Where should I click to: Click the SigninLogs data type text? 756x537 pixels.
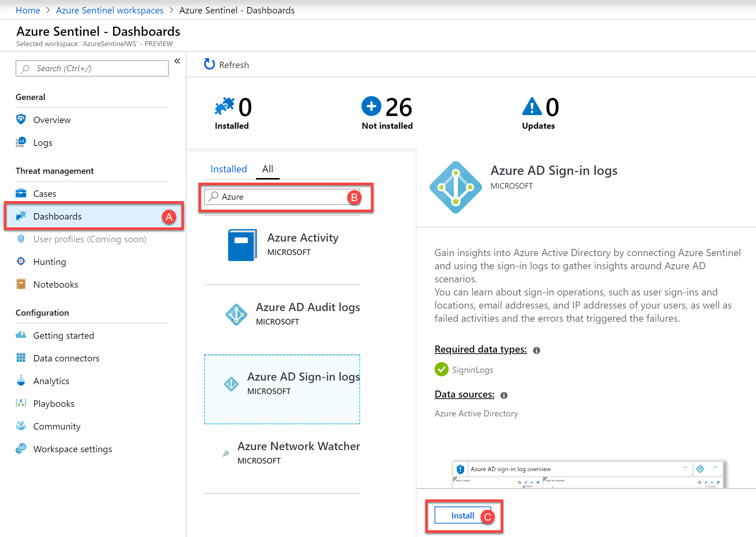(x=472, y=370)
